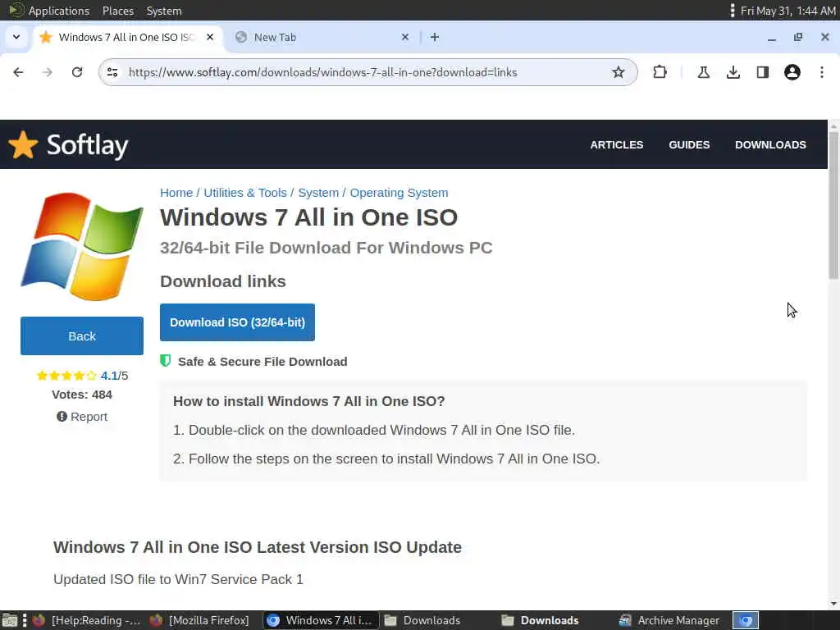Open Chrome Labs flask icon
This screenshot has width=840, height=630.
point(703,72)
